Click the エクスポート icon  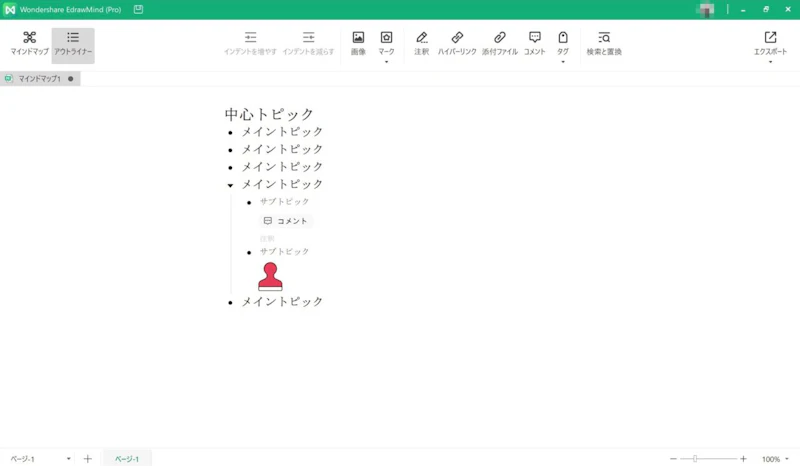(x=770, y=37)
